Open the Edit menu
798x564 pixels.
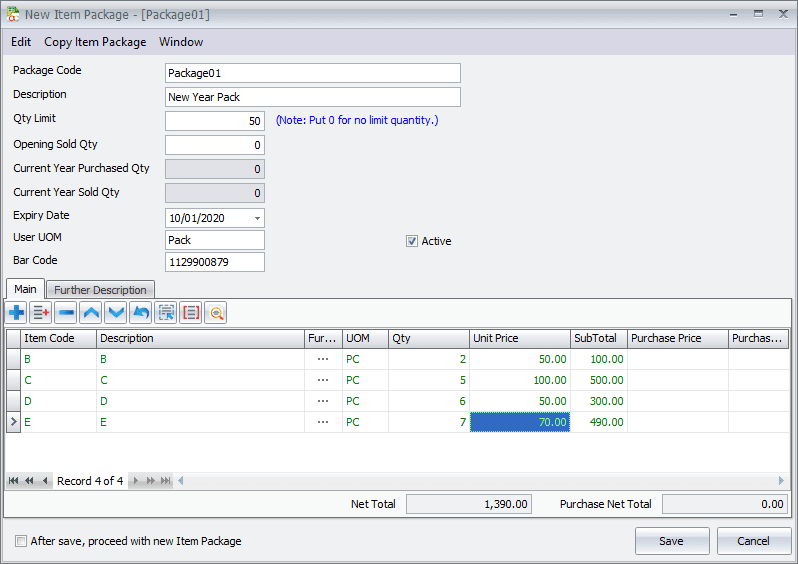click(x=21, y=42)
